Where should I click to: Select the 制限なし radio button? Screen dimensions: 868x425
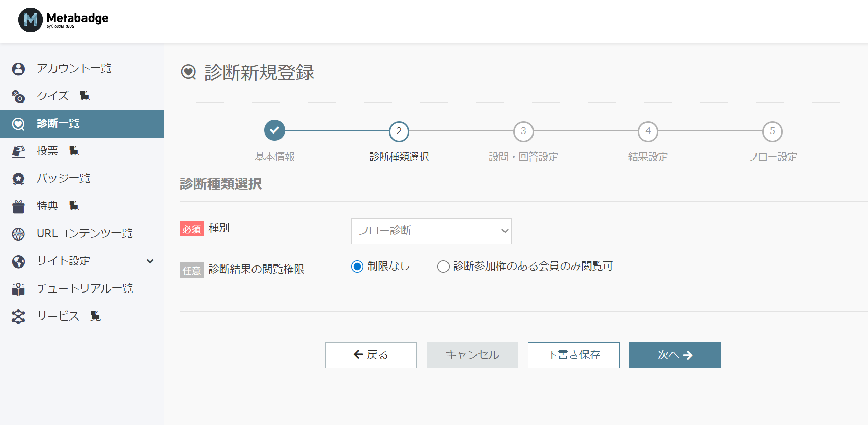click(x=357, y=267)
